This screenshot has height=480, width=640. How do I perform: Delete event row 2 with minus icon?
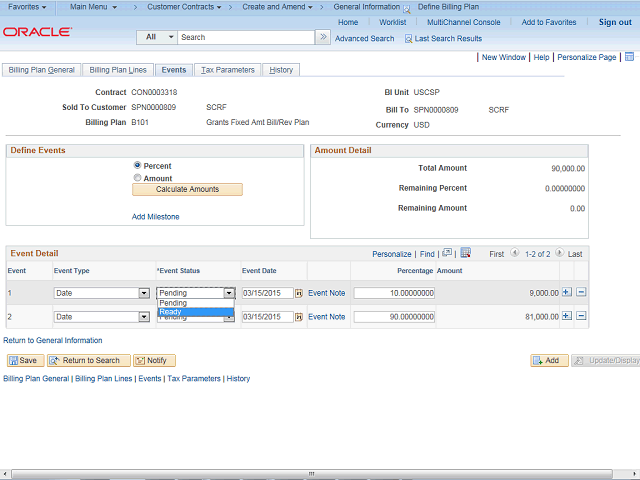[x=581, y=317]
